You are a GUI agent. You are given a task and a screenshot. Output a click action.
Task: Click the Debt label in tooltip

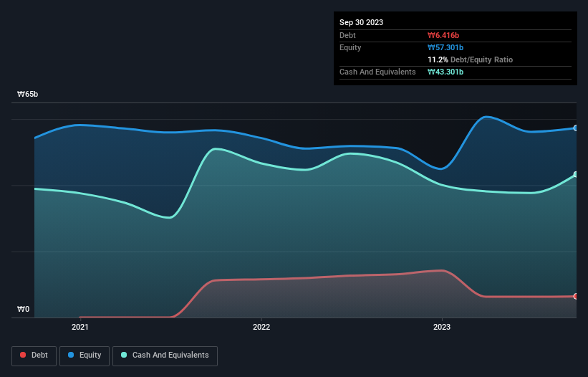347,35
